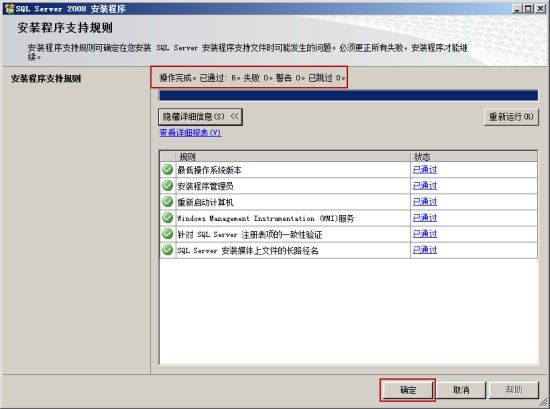Viewport: 550px width, 409px height.
Task: Select the 最低操作系统版本 rule text
Action: [x=209, y=170]
